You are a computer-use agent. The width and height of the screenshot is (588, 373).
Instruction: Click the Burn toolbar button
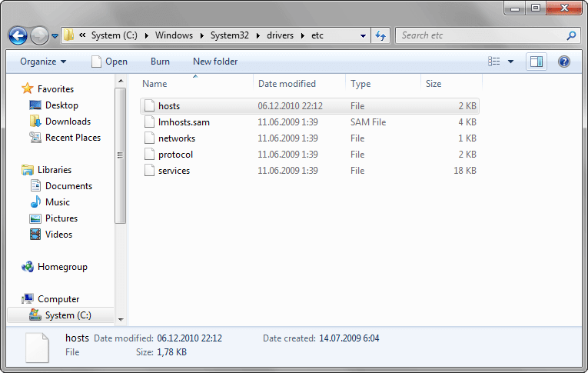[160, 62]
